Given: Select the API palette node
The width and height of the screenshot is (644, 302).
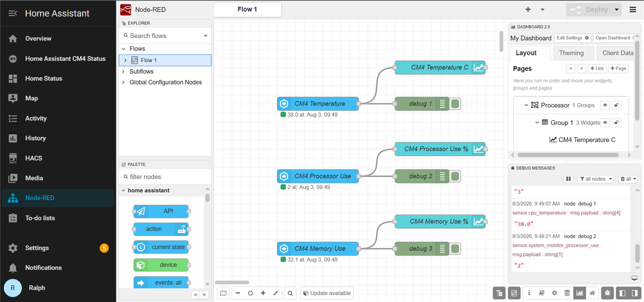Looking at the screenshot, I should (x=161, y=211).
